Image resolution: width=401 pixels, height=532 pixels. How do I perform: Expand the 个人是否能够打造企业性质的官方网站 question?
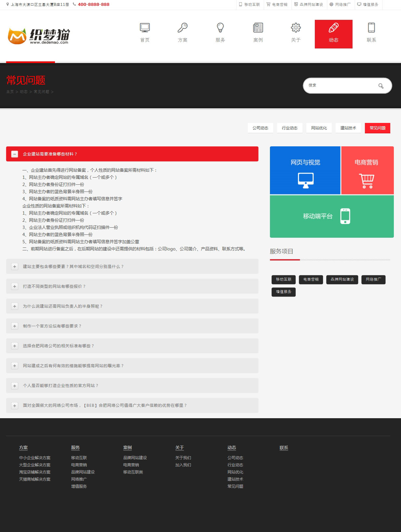(15, 386)
